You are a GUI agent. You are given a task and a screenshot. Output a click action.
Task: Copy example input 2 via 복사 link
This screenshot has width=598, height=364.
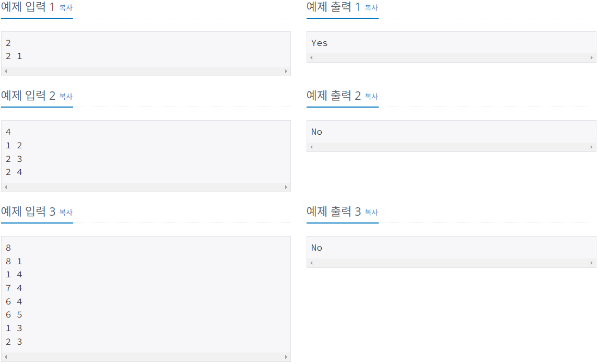pos(66,97)
